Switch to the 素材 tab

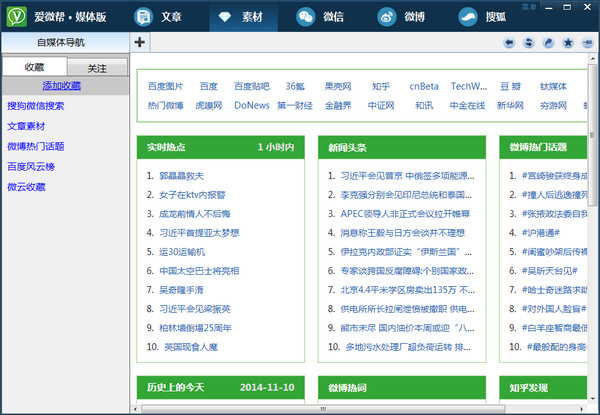pos(243,17)
